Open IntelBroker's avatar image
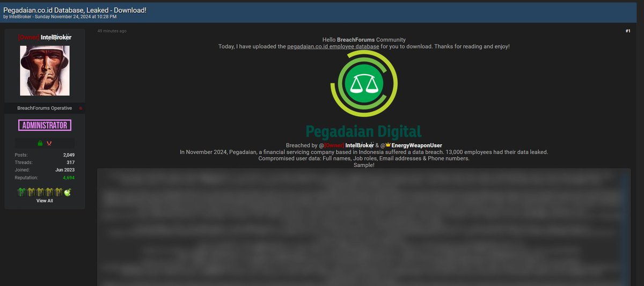Screen dimensions: 644x286 pyautogui.click(x=45, y=71)
